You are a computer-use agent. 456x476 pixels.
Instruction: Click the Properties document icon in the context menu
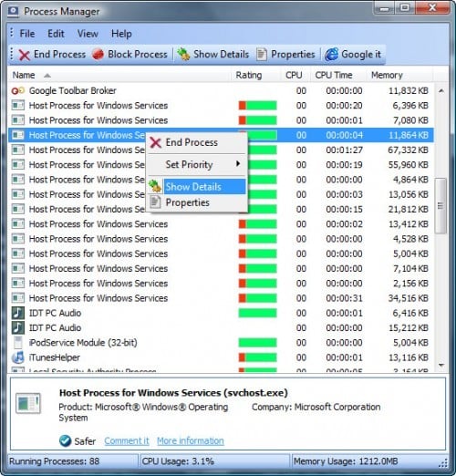click(155, 202)
